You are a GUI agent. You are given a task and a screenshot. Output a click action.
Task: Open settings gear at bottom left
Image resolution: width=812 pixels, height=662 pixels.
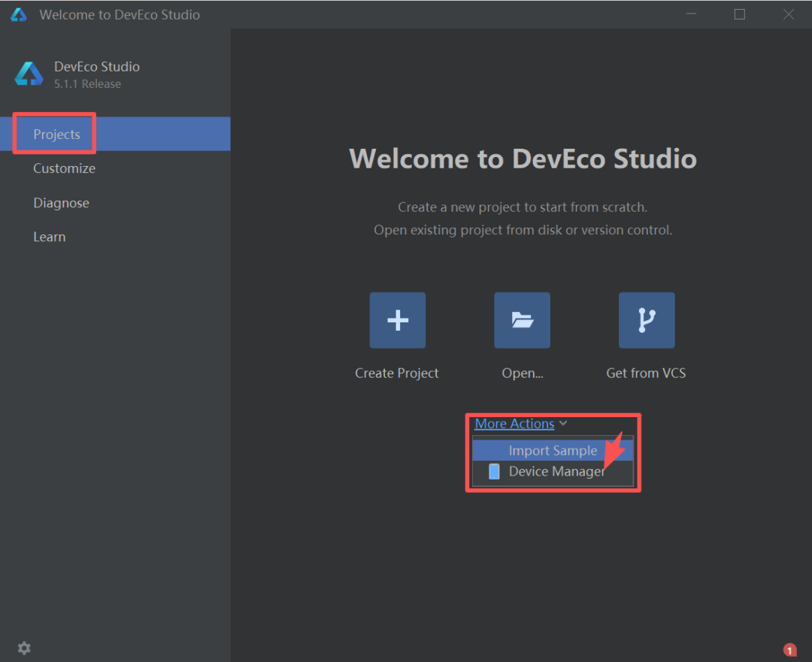pyautogui.click(x=24, y=648)
